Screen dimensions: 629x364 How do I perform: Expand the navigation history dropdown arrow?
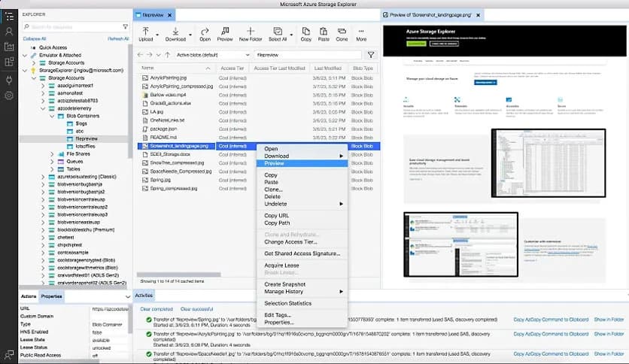click(x=159, y=55)
